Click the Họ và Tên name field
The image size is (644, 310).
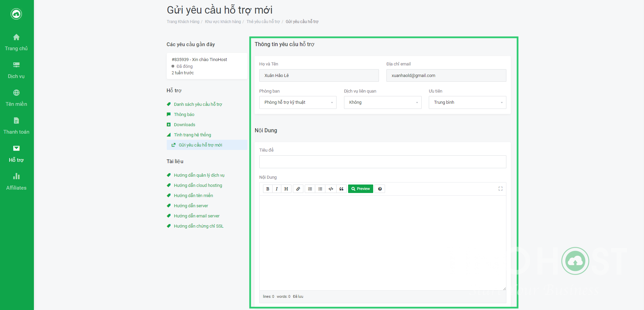(x=319, y=75)
